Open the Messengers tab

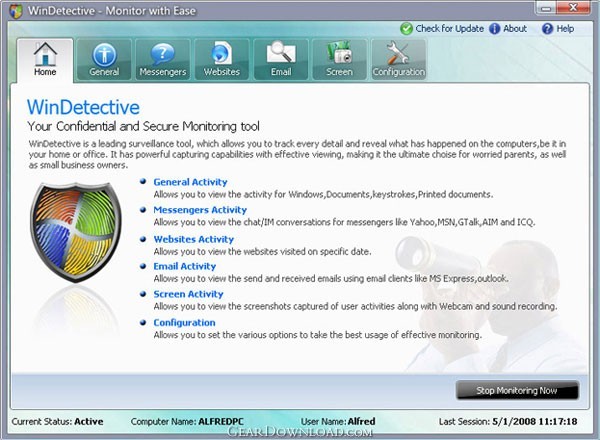[x=163, y=60]
